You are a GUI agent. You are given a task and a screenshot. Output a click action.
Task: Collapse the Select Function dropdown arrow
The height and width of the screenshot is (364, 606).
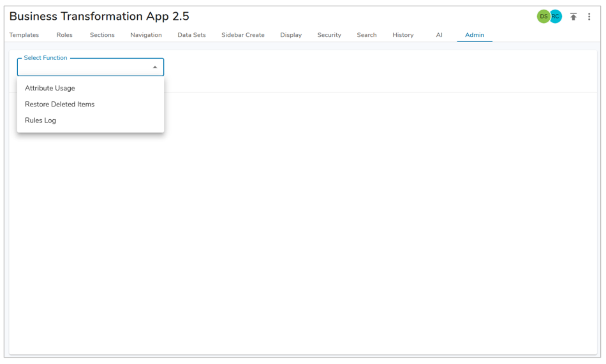pyautogui.click(x=155, y=68)
